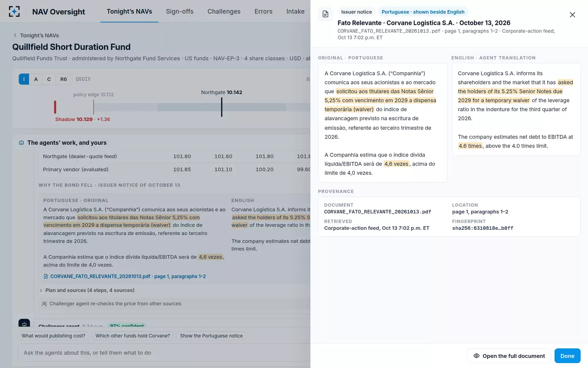Click the agents' work robot icon
This screenshot has width=588, height=368.
tap(21, 143)
